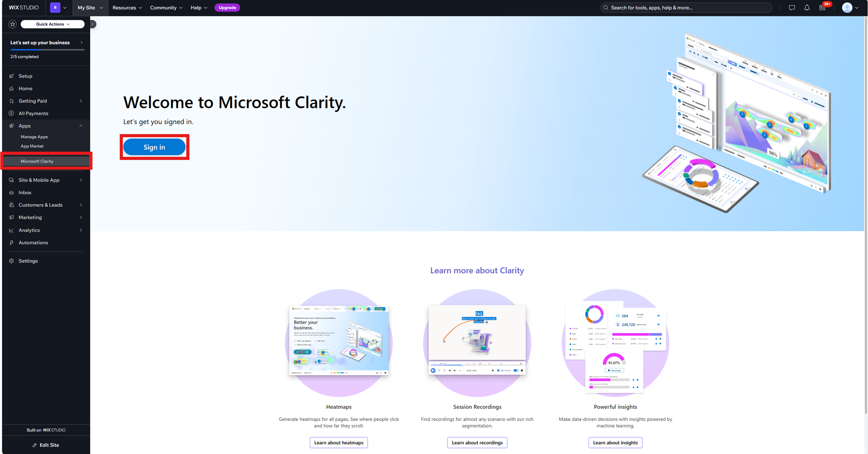Collapse the Apps section chevron
The height and width of the screenshot is (454, 868).
click(81, 126)
